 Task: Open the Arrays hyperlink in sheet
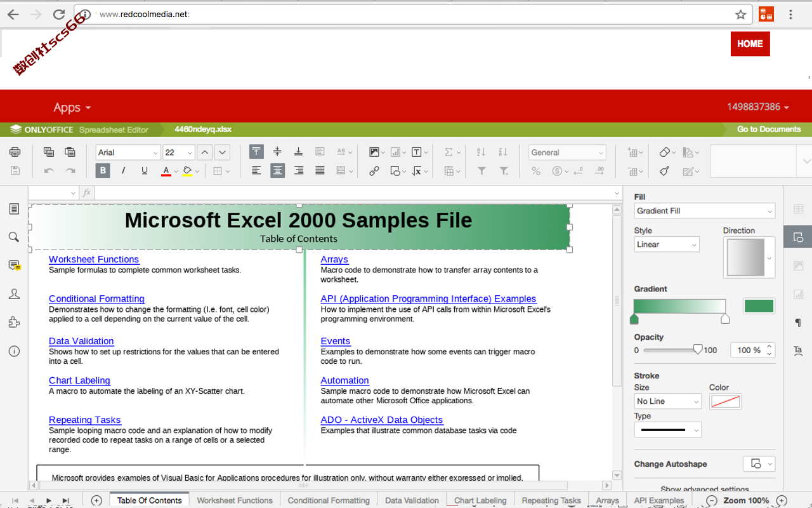pos(334,259)
